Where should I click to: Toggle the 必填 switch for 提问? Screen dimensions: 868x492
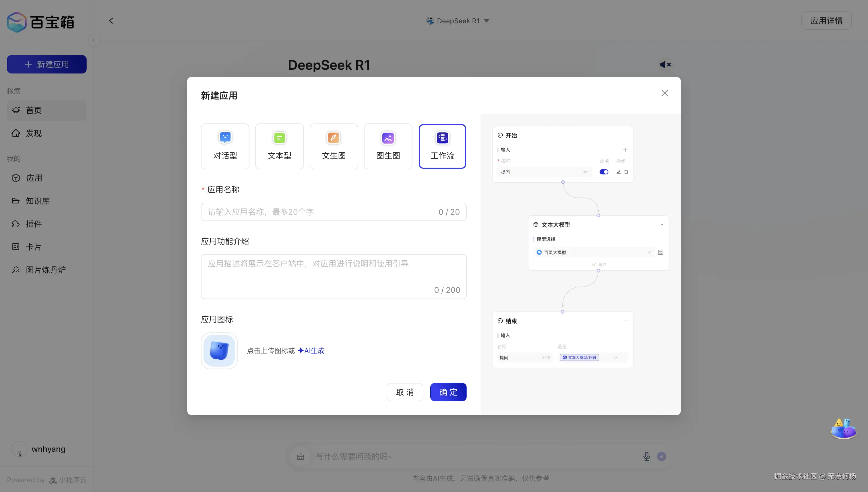click(603, 172)
